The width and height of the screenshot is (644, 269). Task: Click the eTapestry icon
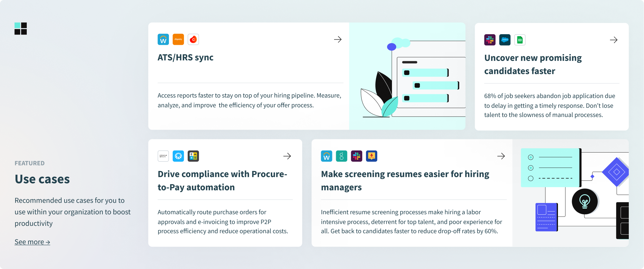click(x=178, y=39)
